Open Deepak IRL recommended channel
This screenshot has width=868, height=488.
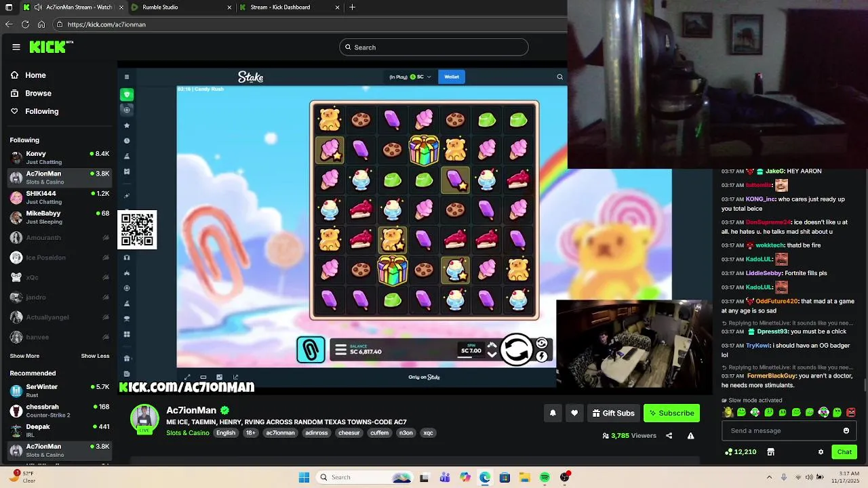[60, 430]
